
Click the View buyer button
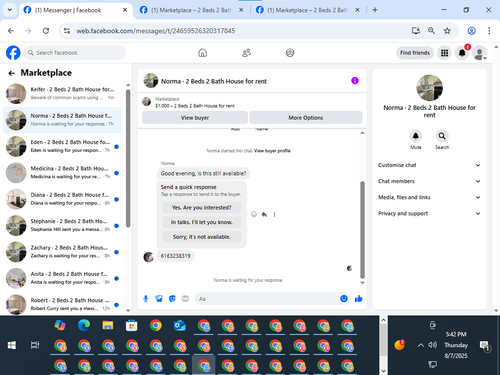[195, 118]
